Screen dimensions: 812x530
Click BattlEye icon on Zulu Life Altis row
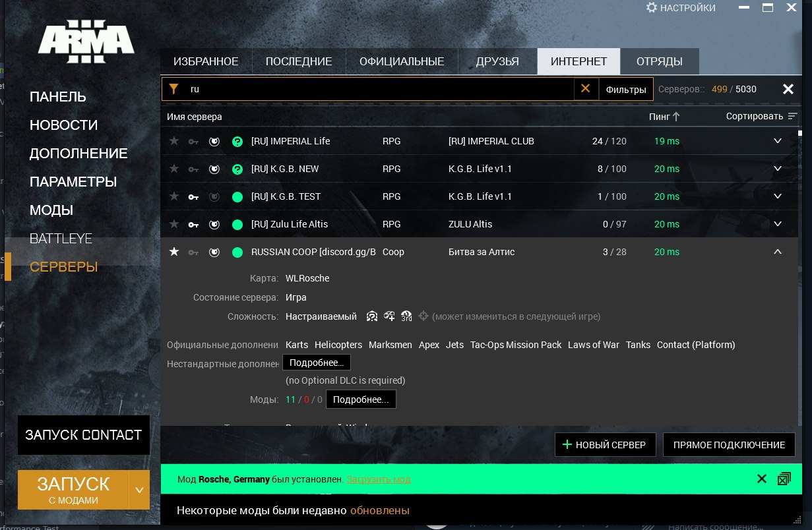pos(214,224)
